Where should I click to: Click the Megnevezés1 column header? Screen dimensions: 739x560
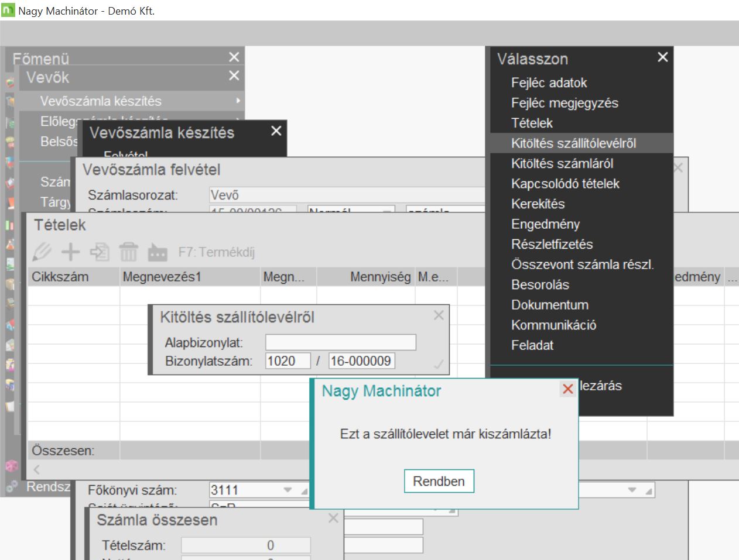[x=190, y=277]
